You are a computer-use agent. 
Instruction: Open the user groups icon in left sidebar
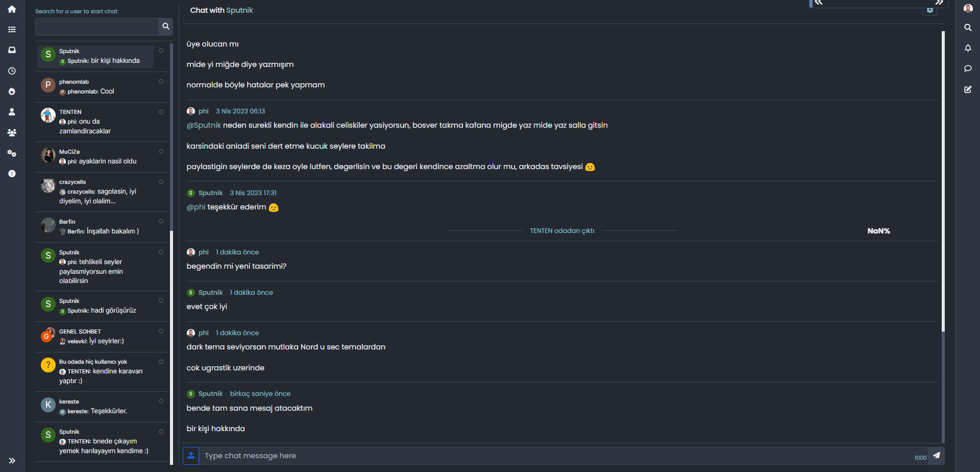click(x=12, y=133)
